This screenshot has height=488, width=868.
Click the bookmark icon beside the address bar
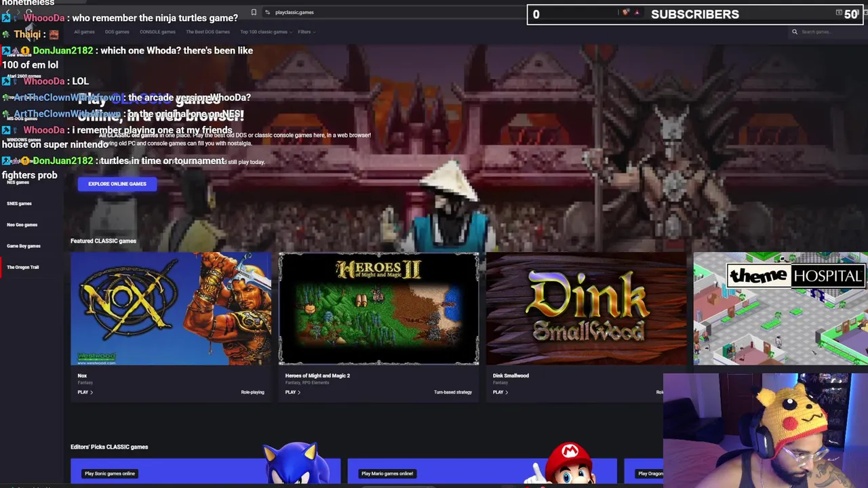(x=254, y=12)
